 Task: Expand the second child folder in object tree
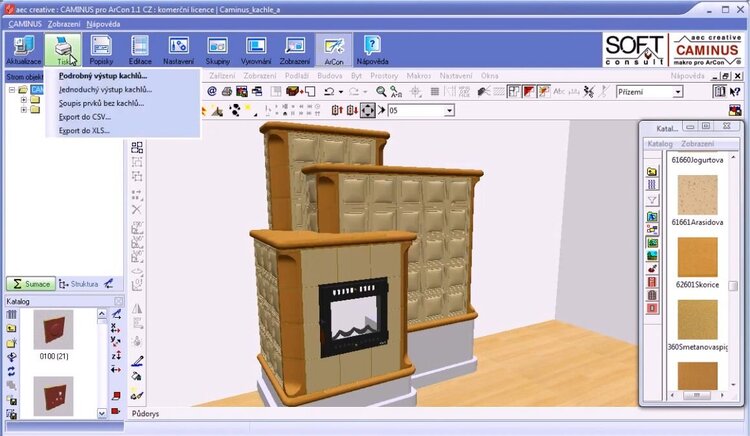(x=23, y=109)
